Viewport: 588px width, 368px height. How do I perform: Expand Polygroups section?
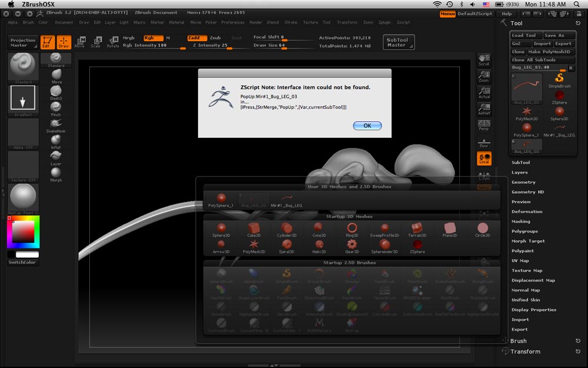point(524,231)
